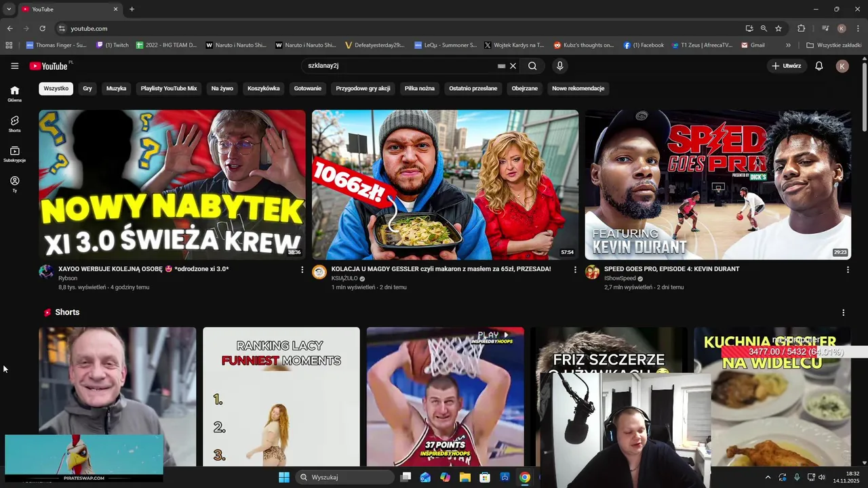Go to Główna home in sidebar

pyautogui.click(x=14, y=94)
